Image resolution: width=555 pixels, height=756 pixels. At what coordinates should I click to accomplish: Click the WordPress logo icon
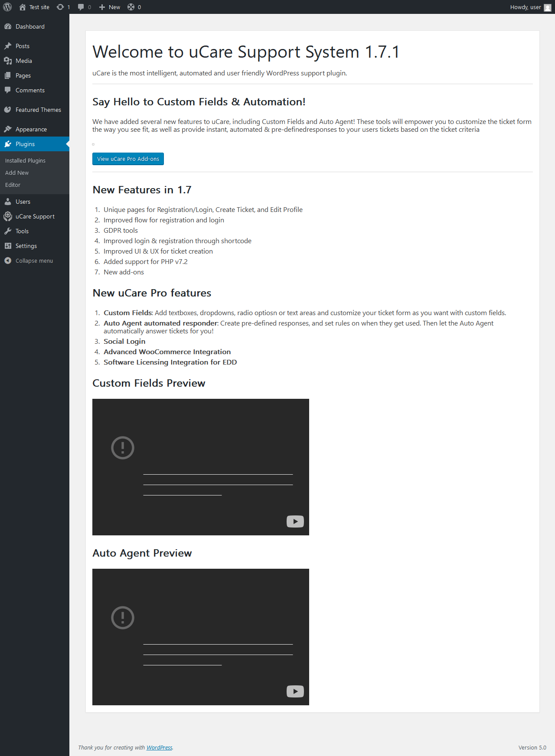[7, 7]
